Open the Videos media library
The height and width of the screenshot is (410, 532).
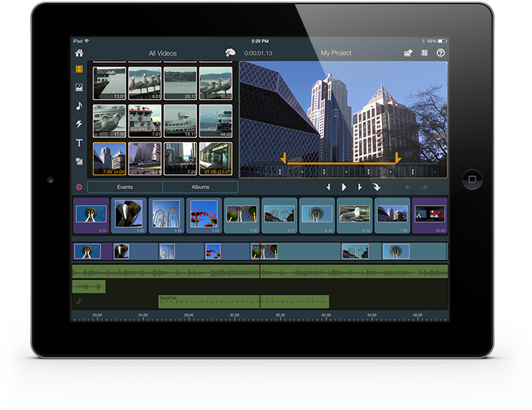(x=79, y=70)
